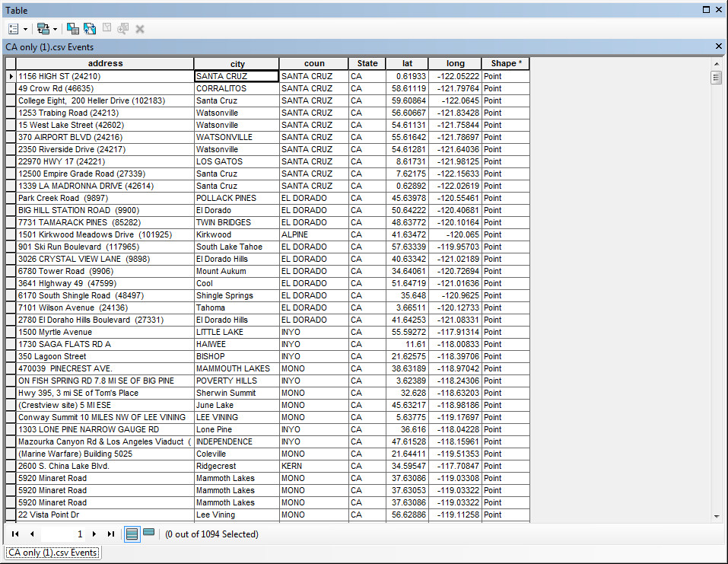Click the Ridgecrest city cell
This screenshot has height=564, width=728.
[x=237, y=466]
